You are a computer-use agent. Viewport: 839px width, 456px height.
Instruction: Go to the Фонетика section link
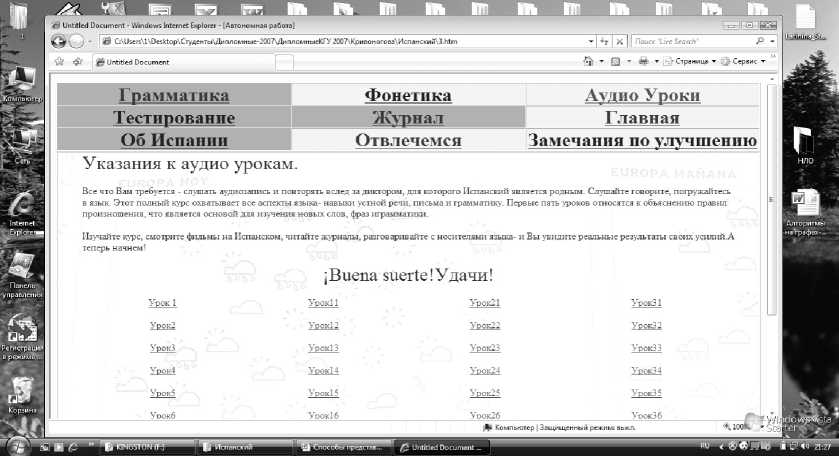coord(408,96)
